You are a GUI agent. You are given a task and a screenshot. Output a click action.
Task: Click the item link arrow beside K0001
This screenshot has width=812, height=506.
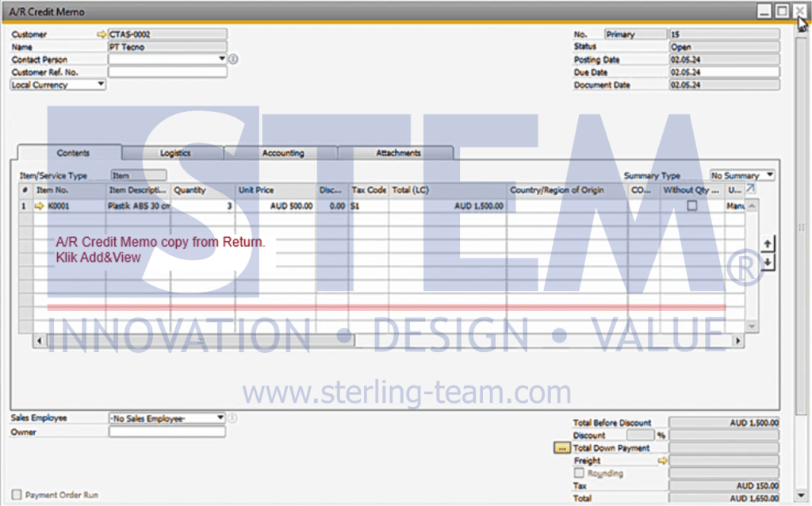(x=39, y=206)
